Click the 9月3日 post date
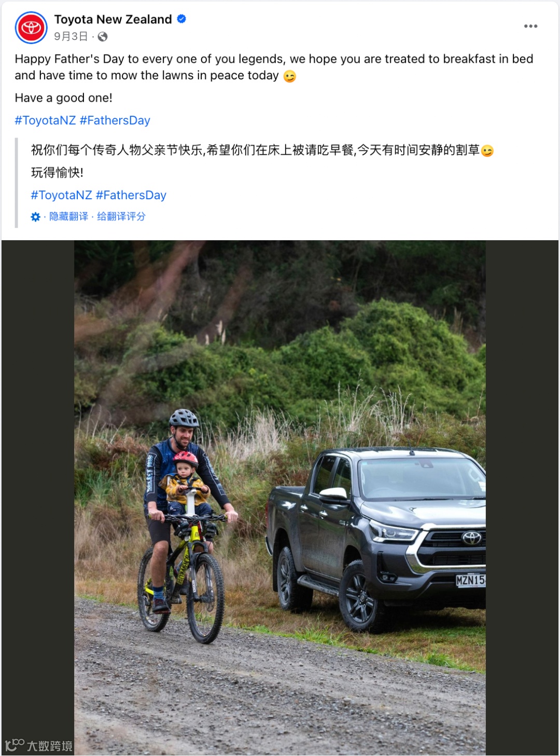Screen dimensions: 560x756 point(71,36)
